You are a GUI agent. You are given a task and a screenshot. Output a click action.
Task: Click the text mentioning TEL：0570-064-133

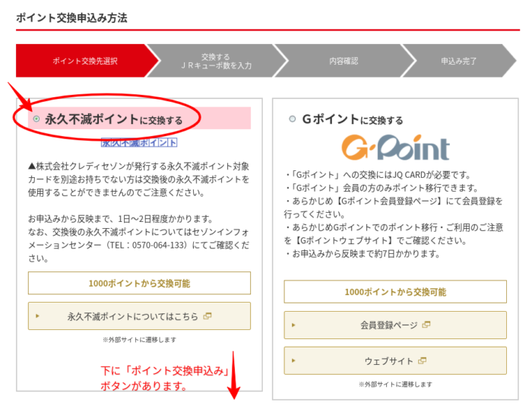(x=139, y=245)
